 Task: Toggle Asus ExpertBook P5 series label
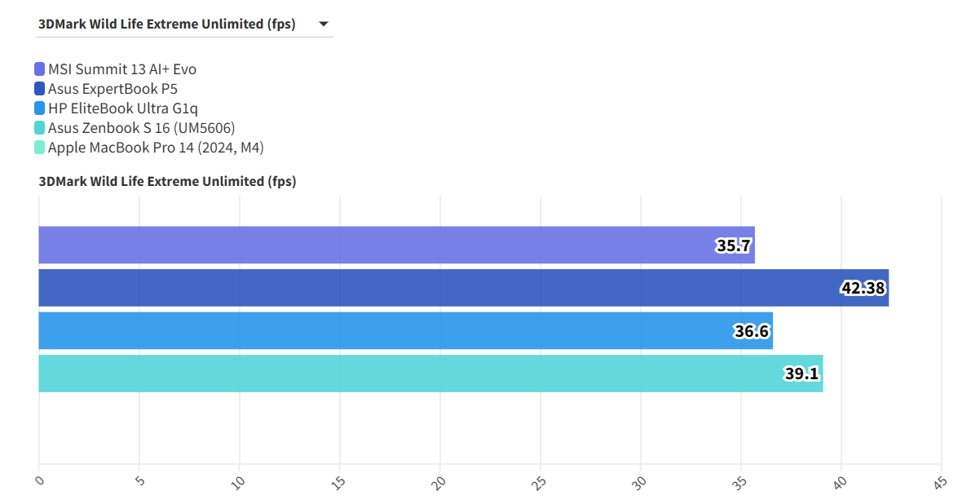[113, 89]
